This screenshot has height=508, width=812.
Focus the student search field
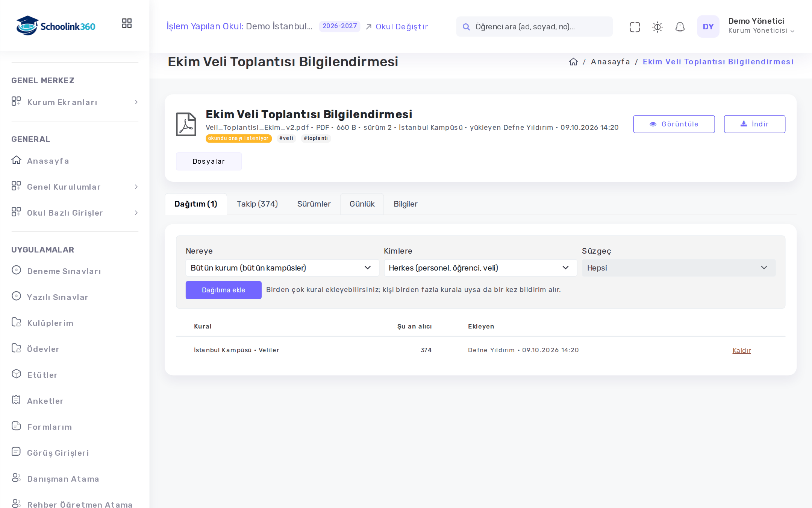coord(534,27)
